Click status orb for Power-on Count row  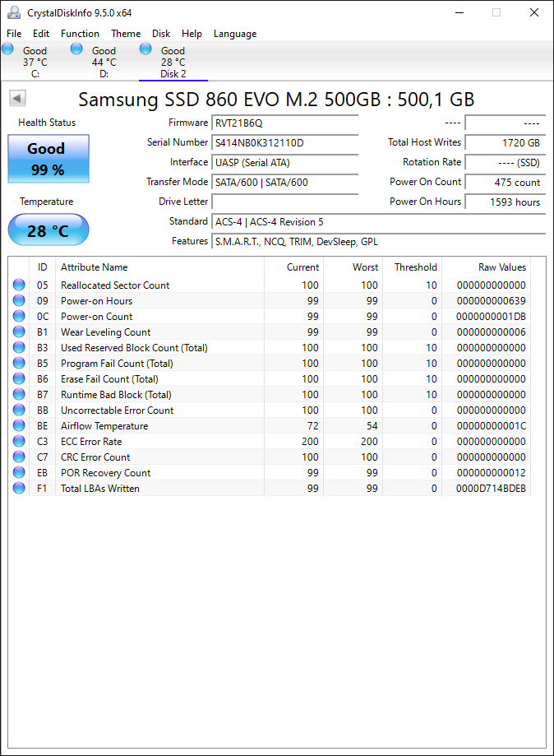point(19,316)
